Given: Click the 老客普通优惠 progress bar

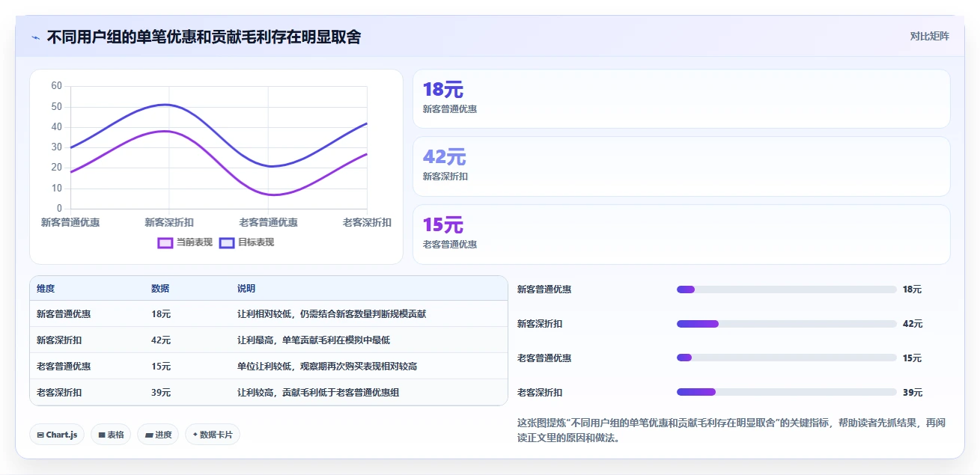Looking at the screenshot, I should [x=787, y=358].
